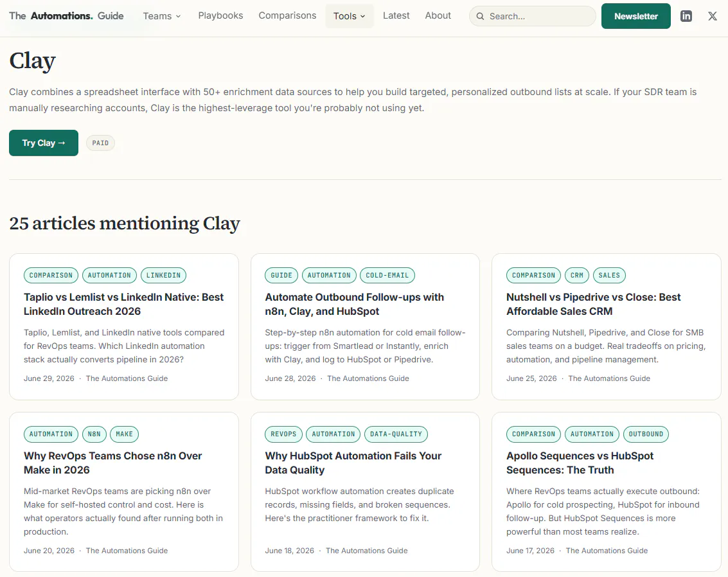Click the 'June 17, 2026' date text
Viewport: 728px width, 577px height.
click(530, 551)
